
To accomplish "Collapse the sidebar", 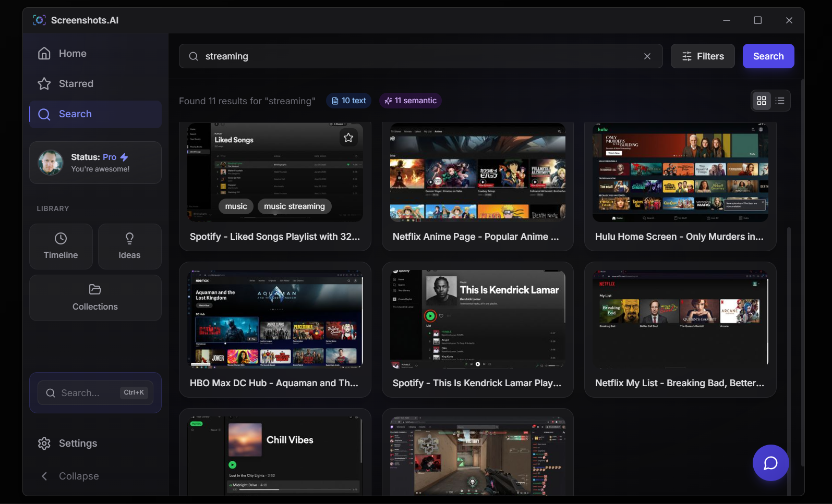I will point(95,476).
